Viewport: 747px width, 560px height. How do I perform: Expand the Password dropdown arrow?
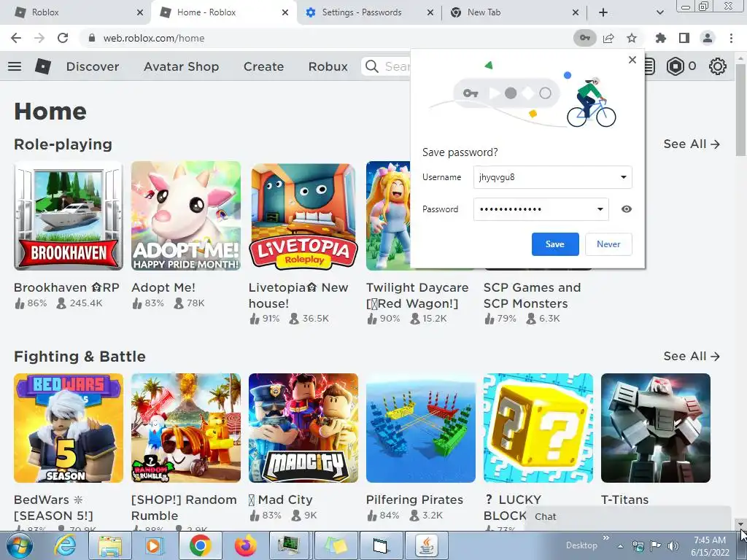click(600, 209)
